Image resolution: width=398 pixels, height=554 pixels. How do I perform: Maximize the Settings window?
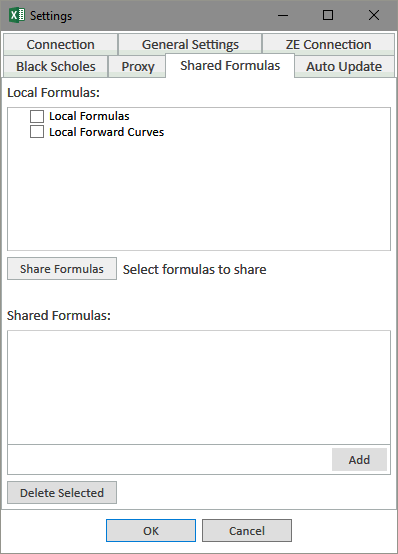click(328, 15)
